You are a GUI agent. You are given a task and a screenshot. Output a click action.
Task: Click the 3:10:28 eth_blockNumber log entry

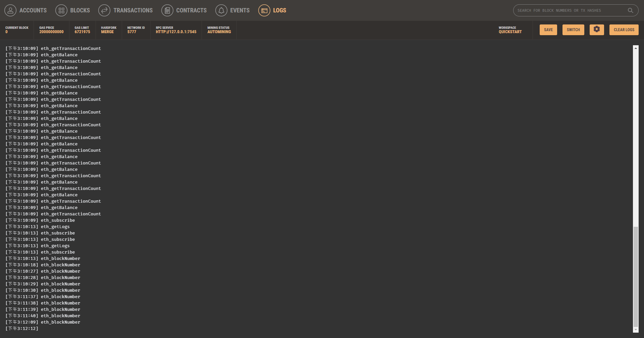[x=43, y=278]
